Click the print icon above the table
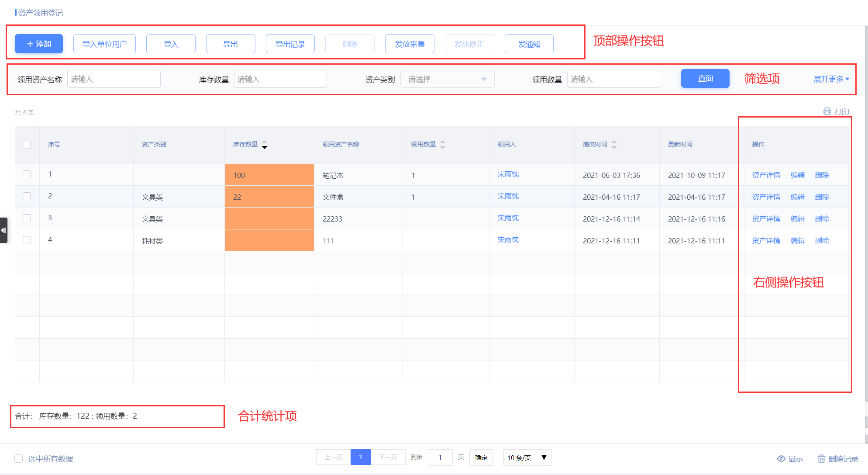 coord(827,111)
